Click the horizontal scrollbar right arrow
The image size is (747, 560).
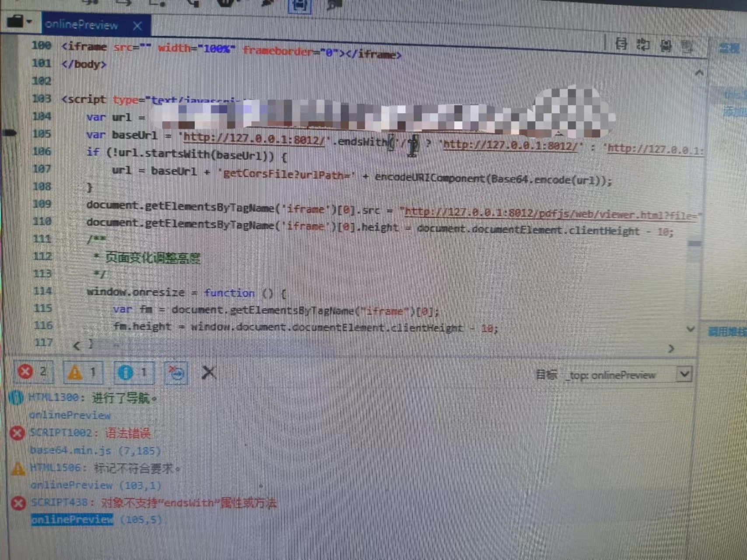(671, 349)
